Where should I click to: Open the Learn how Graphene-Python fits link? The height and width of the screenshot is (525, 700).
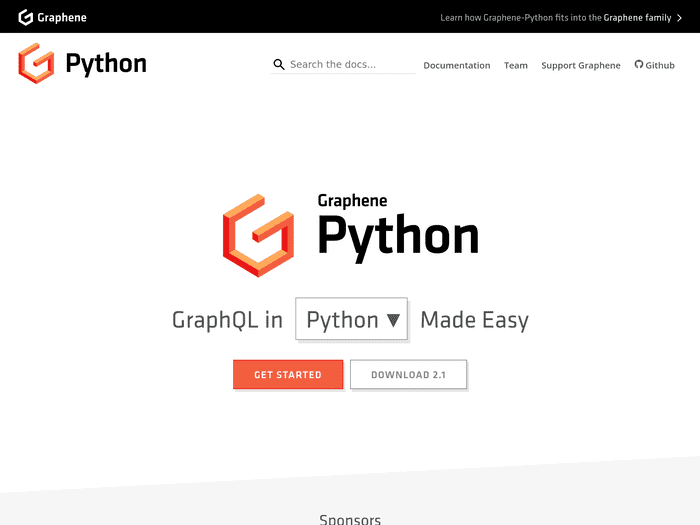click(x=561, y=18)
